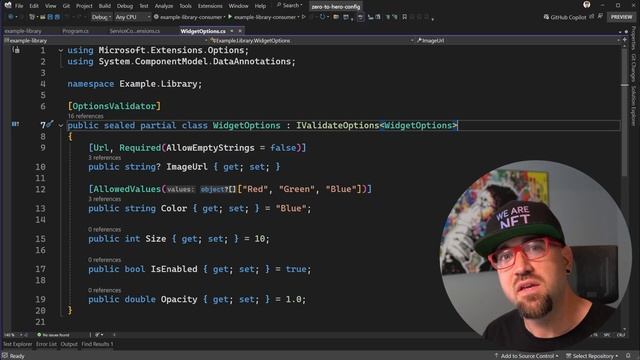Click the margin icon beside line 1

pyautogui.click(x=16, y=50)
